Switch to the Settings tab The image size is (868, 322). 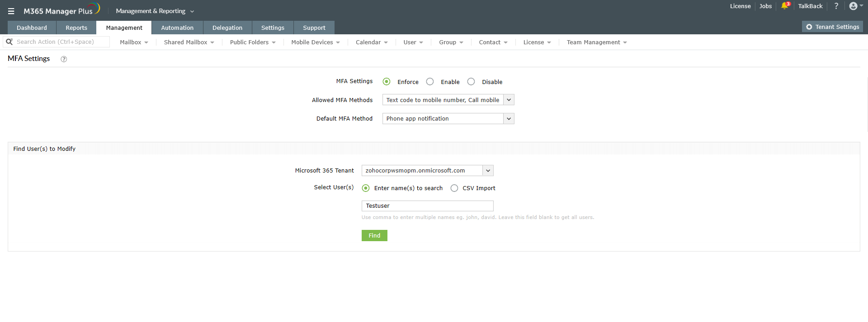point(273,28)
